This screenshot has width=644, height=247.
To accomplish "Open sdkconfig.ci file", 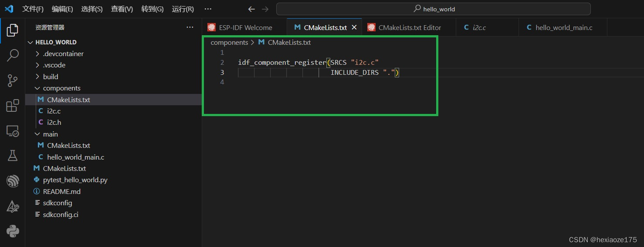I will [x=113, y=214].
